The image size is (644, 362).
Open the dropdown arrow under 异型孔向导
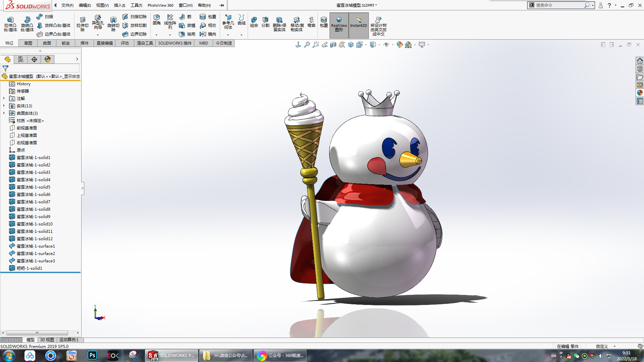pos(98,35)
